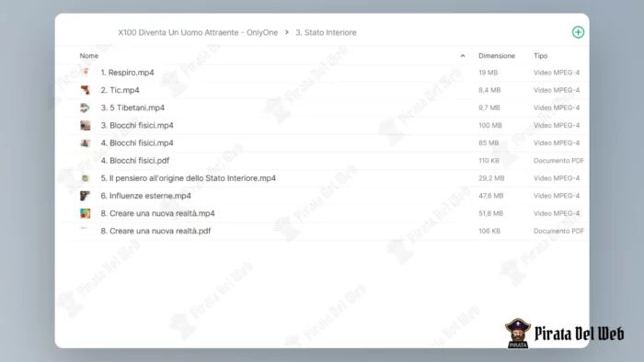Sort files by the Dimensione column
Screen dimensions: 644x362
pyautogui.click(x=497, y=56)
